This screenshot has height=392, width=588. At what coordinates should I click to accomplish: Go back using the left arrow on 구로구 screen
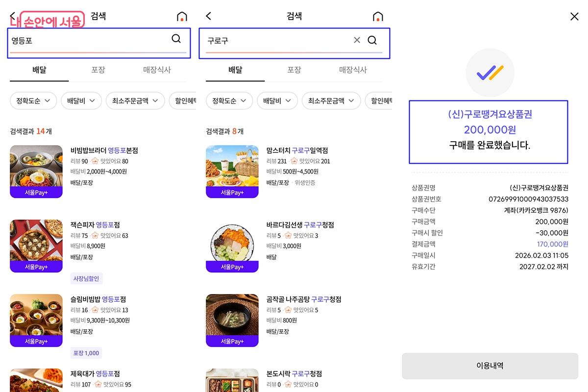(x=207, y=16)
